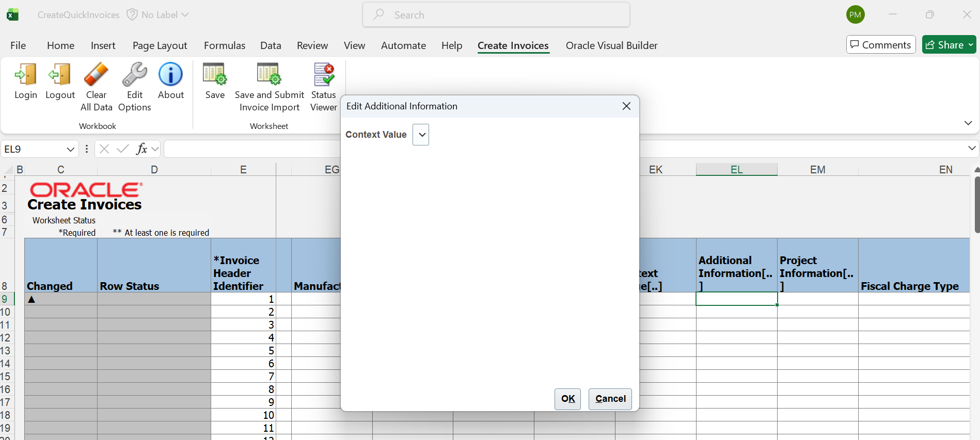Image resolution: width=980 pixels, height=440 pixels.
Task: Select column header EN
Action: (914, 170)
